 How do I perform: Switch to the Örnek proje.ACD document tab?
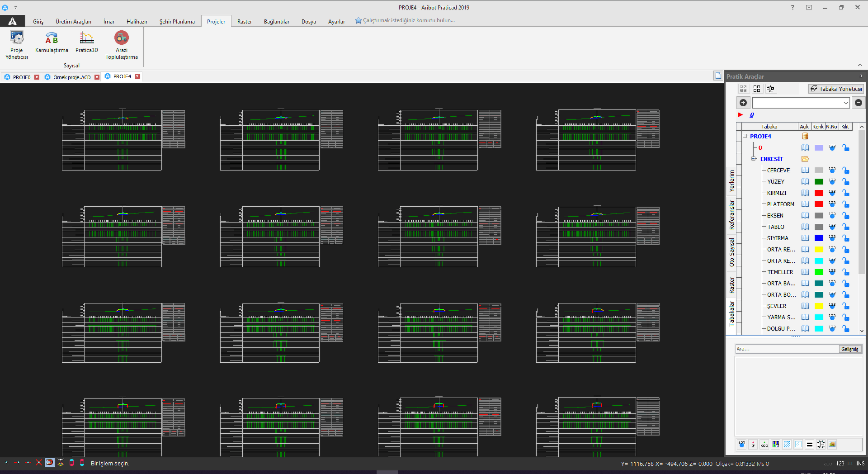pyautogui.click(x=72, y=77)
